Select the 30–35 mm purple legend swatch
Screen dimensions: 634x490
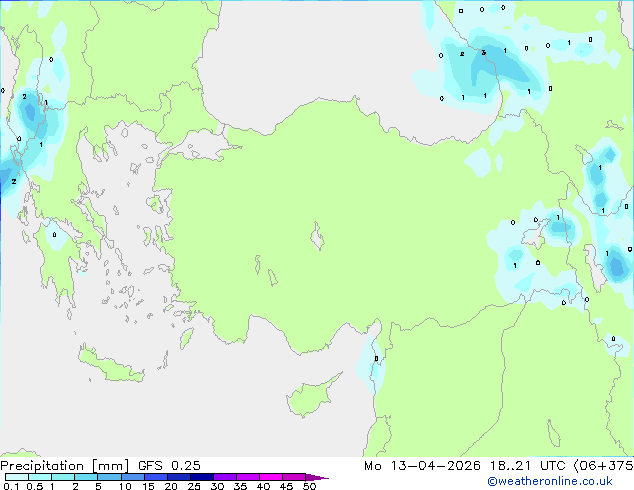tap(224, 477)
